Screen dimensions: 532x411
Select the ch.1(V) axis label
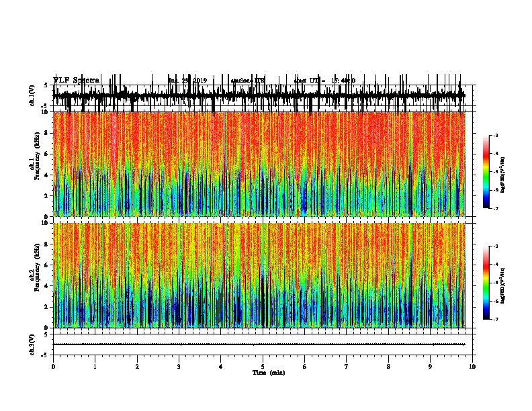[32, 95]
